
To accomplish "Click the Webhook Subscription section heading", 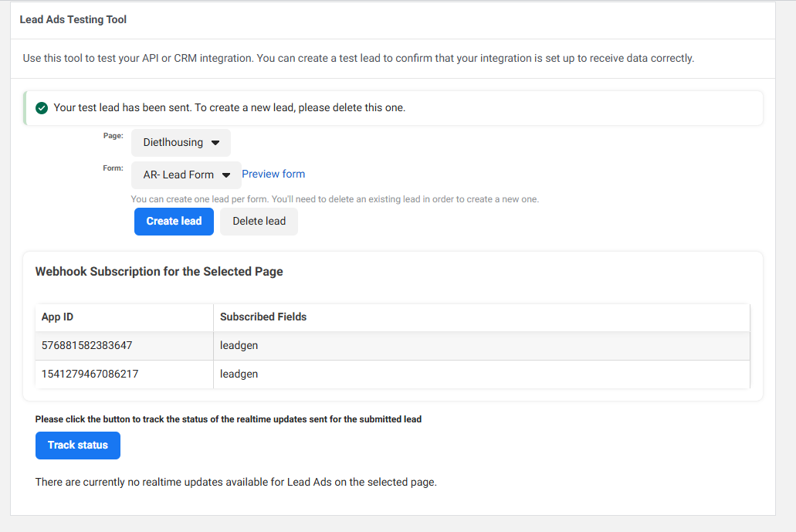I will click(159, 272).
